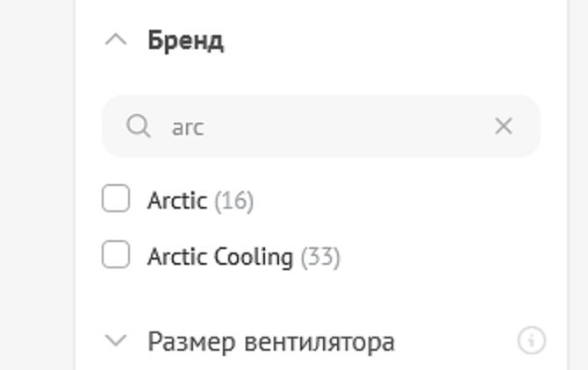Open info icon next to Размер вентилятора

pyautogui.click(x=531, y=340)
